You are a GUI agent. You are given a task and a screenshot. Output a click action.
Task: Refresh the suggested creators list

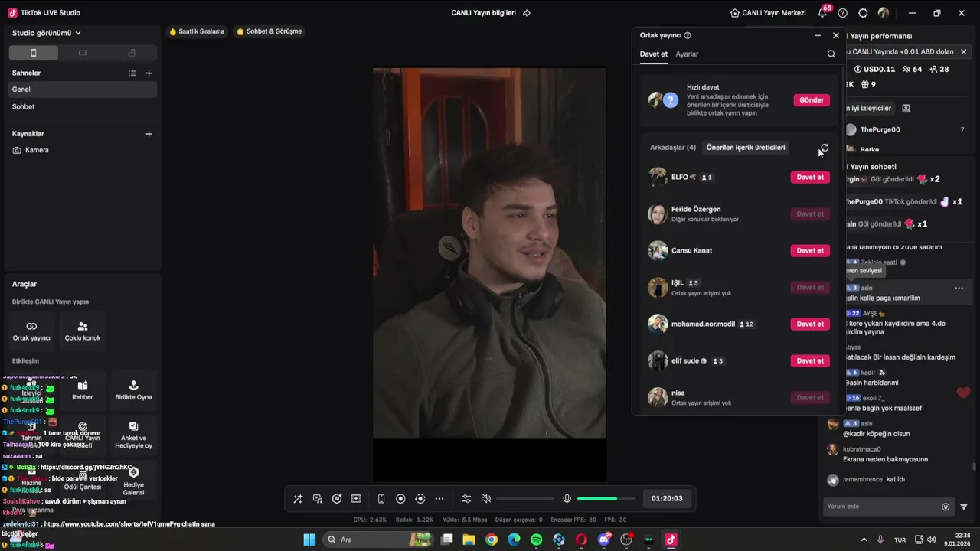825,148
